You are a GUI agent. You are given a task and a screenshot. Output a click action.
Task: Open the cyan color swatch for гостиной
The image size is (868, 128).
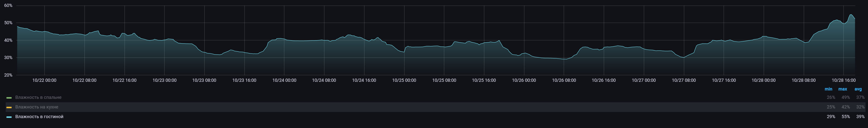pos(9,117)
